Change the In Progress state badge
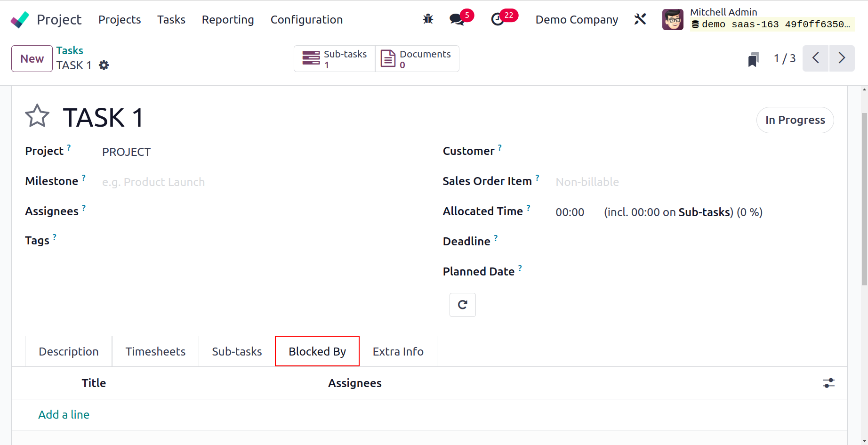 pos(795,120)
